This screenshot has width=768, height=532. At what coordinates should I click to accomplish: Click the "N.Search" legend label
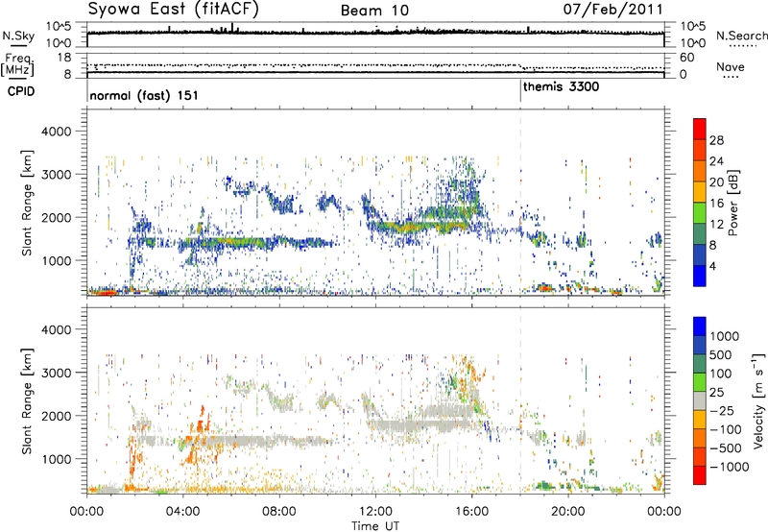(x=741, y=36)
